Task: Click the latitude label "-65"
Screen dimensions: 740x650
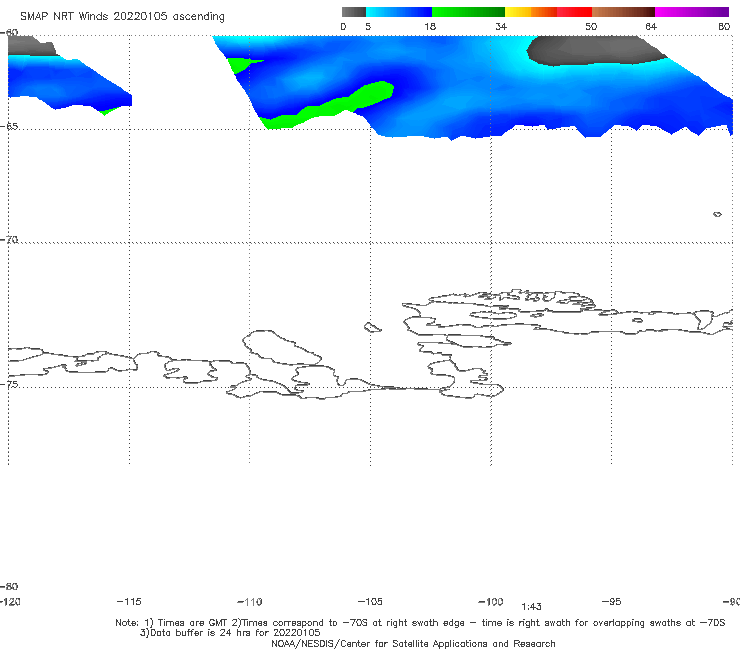Action: tap(9, 127)
